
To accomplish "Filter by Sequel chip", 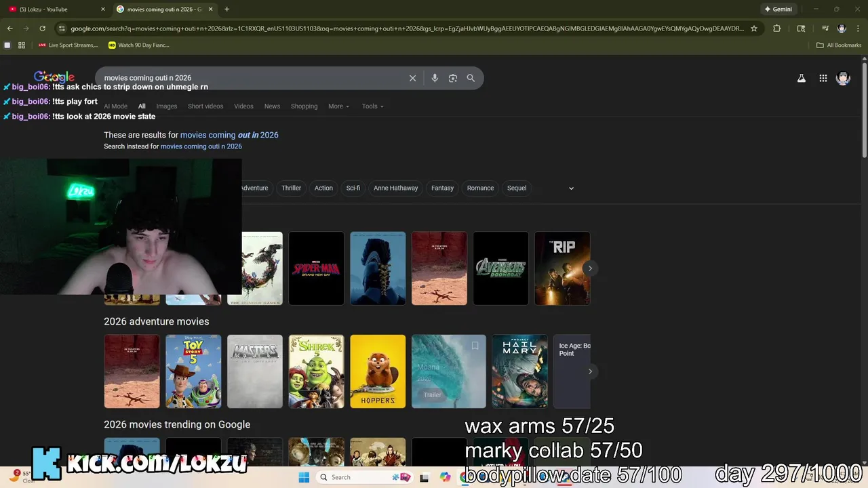I will click(x=517, y=188).
